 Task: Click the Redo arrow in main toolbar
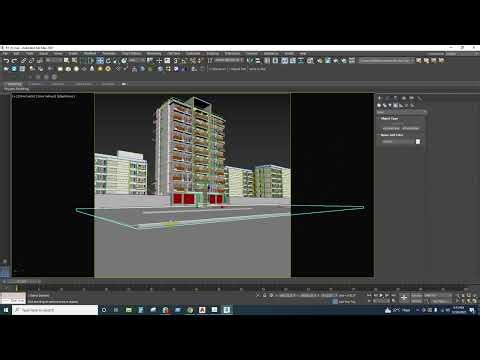(14, 61)
